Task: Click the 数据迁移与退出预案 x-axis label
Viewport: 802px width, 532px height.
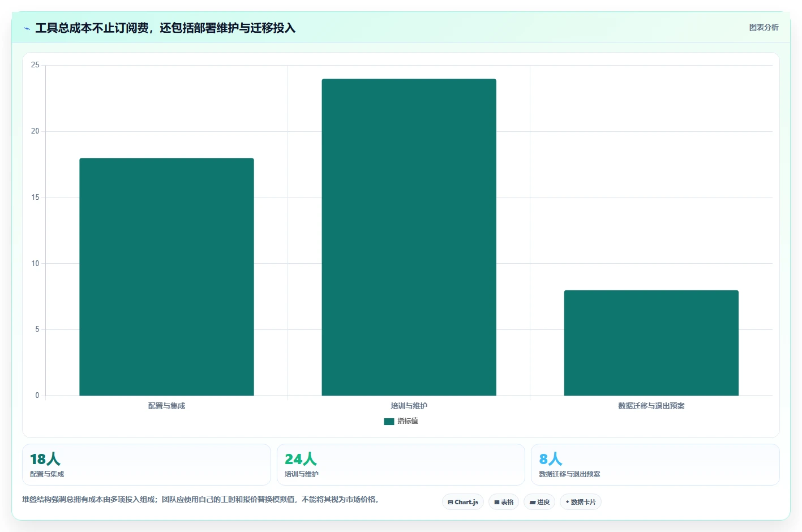Action: [651, 406]
